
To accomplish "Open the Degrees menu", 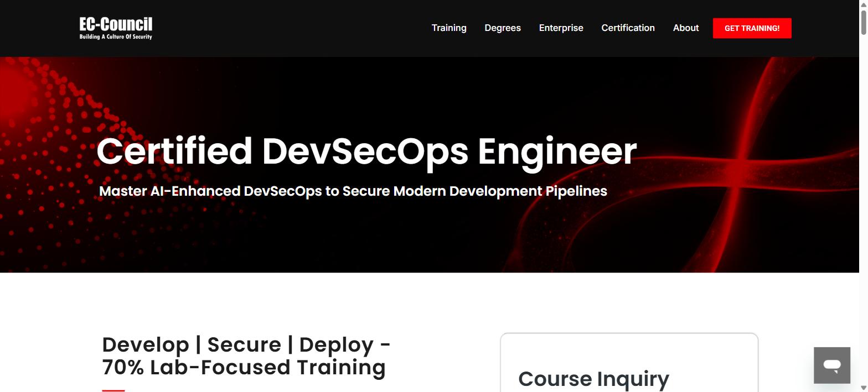I will [x=503, y=28].
